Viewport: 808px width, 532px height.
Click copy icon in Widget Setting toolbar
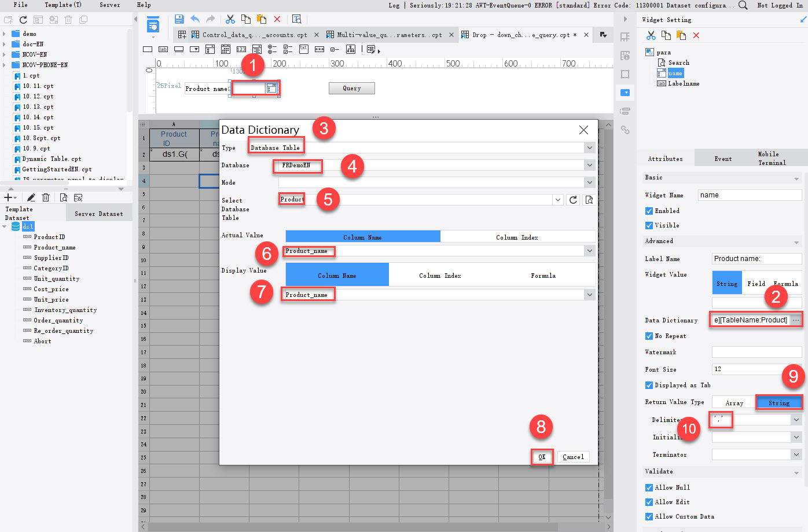tap(666, 35)
